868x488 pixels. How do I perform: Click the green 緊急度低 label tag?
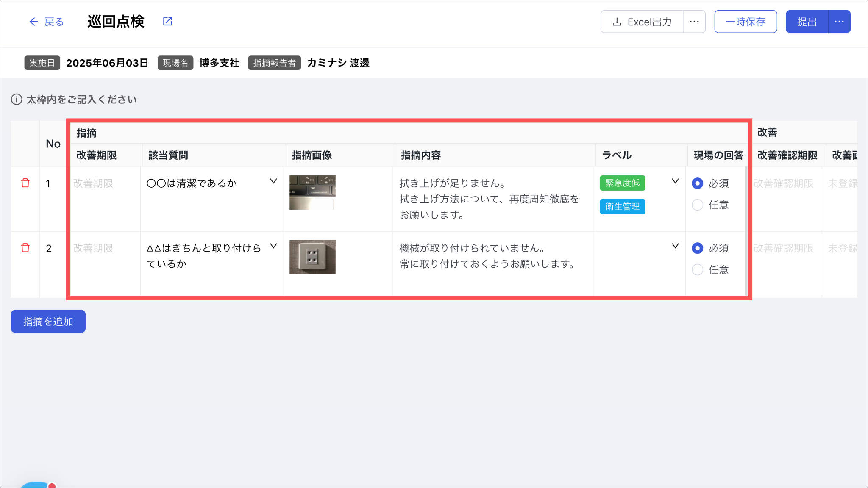coord(622,183)
